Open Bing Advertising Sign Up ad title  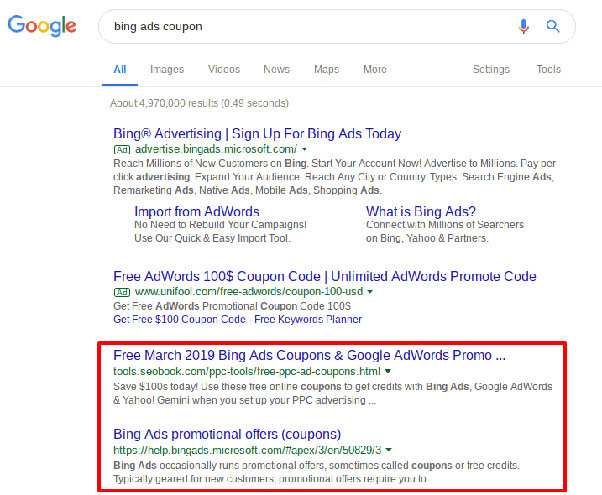257,134
